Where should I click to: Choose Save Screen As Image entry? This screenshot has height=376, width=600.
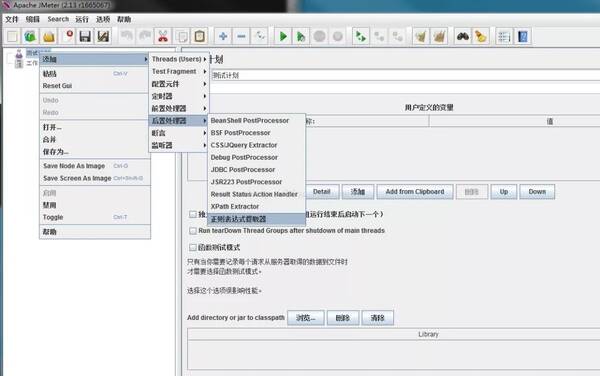point(95,178)
